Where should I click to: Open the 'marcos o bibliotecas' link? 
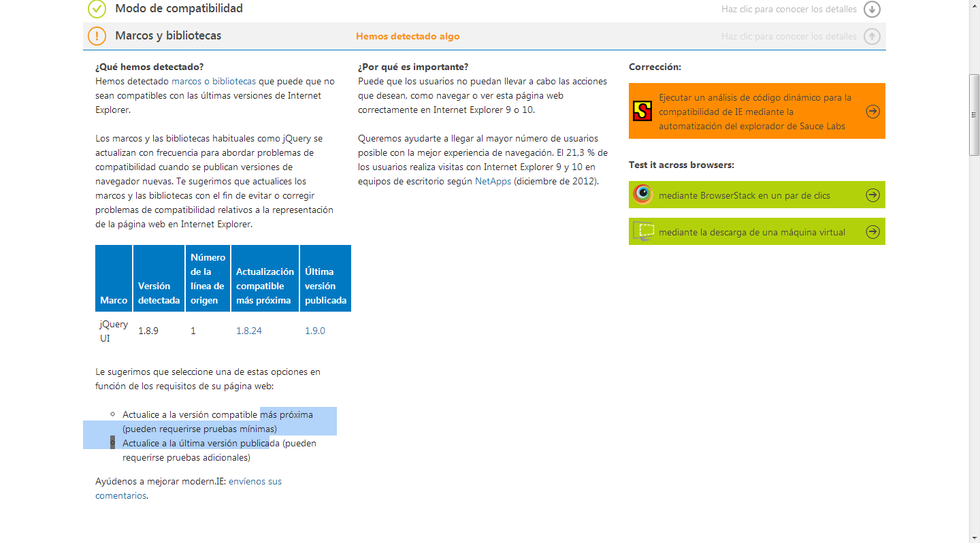click(x=214, y=81)
